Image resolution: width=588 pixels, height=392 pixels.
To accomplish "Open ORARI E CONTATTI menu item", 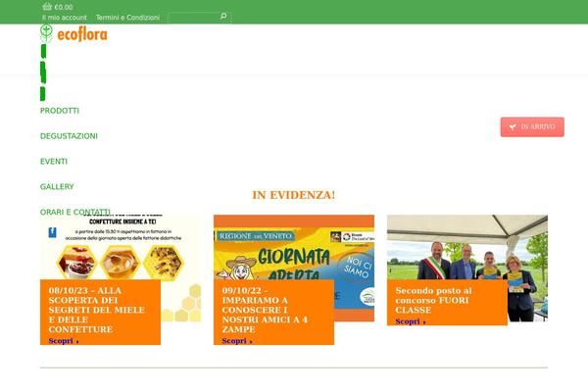I will tap(75, 212).
